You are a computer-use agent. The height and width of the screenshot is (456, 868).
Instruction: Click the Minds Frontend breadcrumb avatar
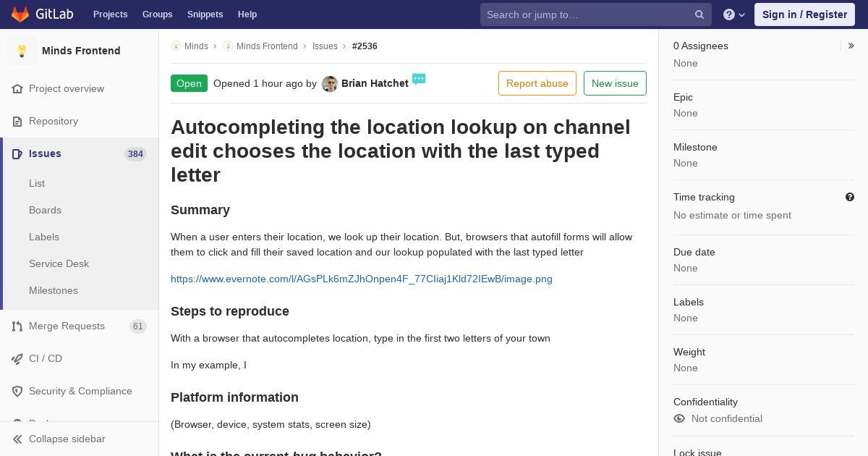[228, 46]
